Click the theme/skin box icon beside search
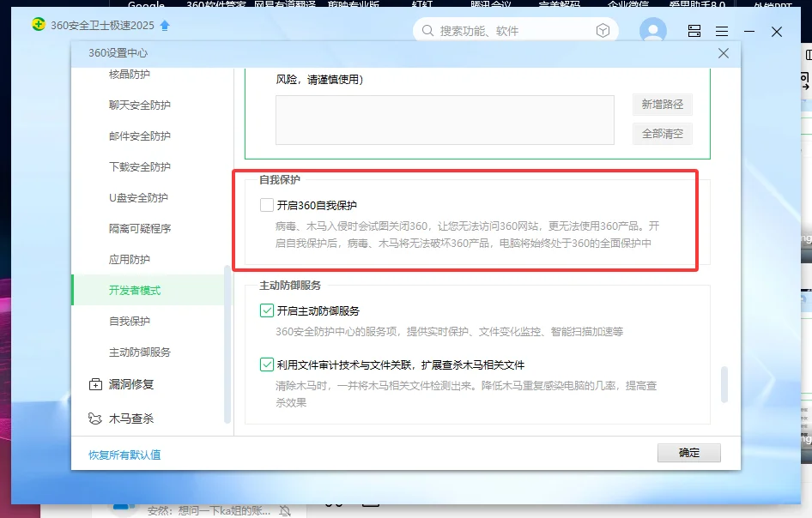 [603, 30]
